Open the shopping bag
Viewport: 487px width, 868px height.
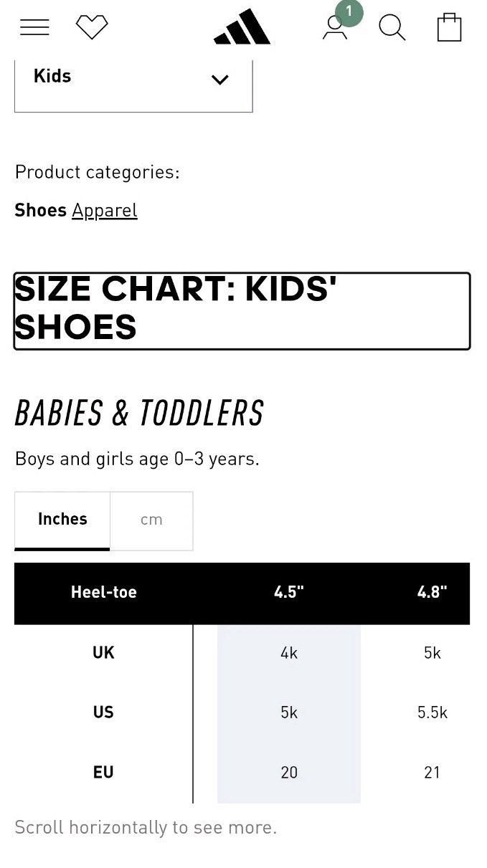(x=449, y=28)
